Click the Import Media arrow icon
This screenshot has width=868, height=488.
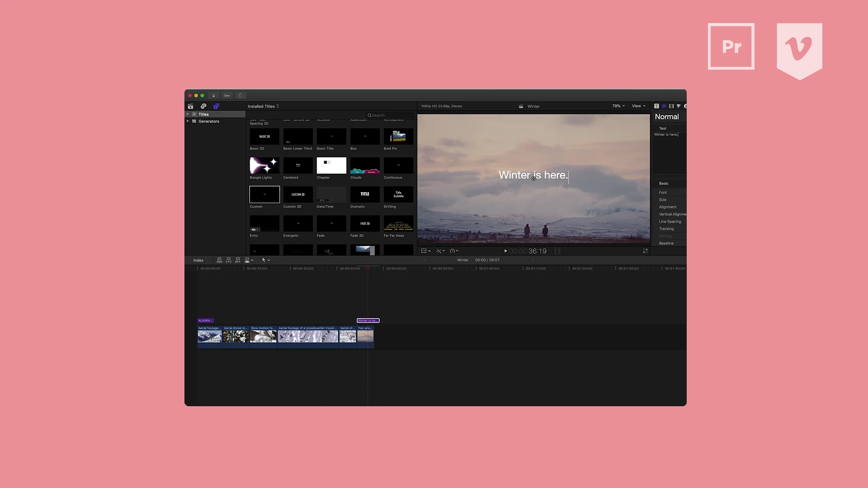coord(214,95)
